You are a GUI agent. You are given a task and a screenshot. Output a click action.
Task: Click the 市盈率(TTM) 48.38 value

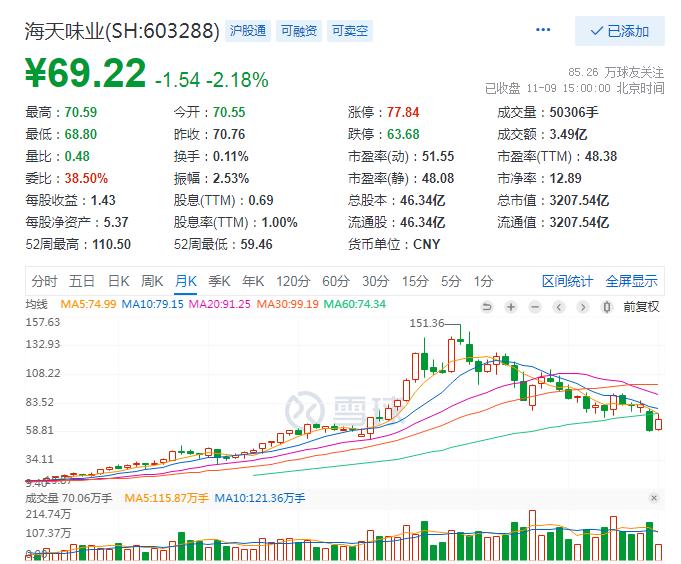coord(601,156)
